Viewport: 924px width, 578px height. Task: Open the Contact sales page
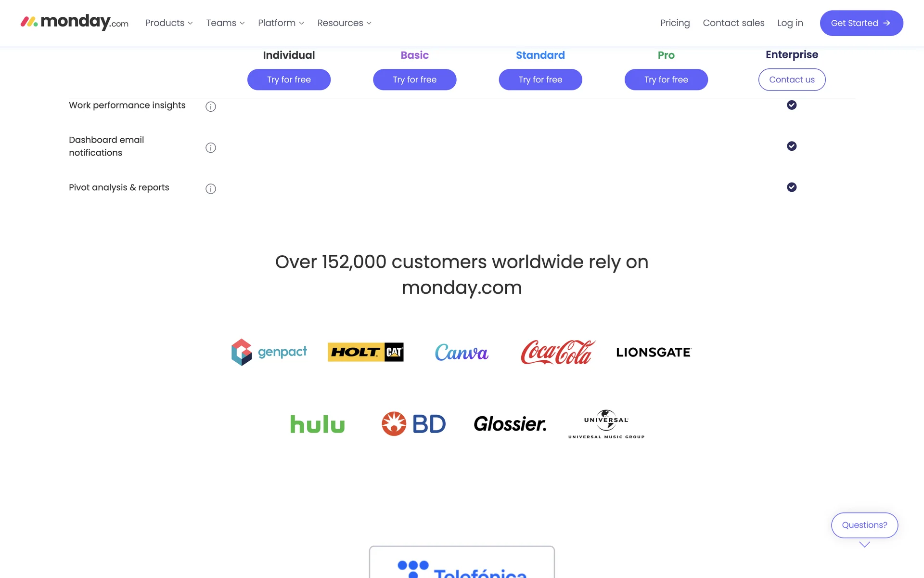[x=733, y=23]
